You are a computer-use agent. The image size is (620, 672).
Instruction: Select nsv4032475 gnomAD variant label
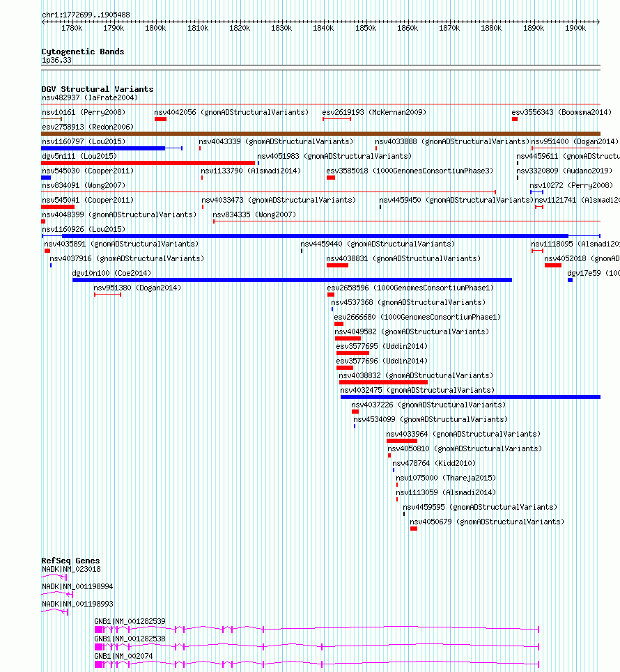tap(417, 389)
